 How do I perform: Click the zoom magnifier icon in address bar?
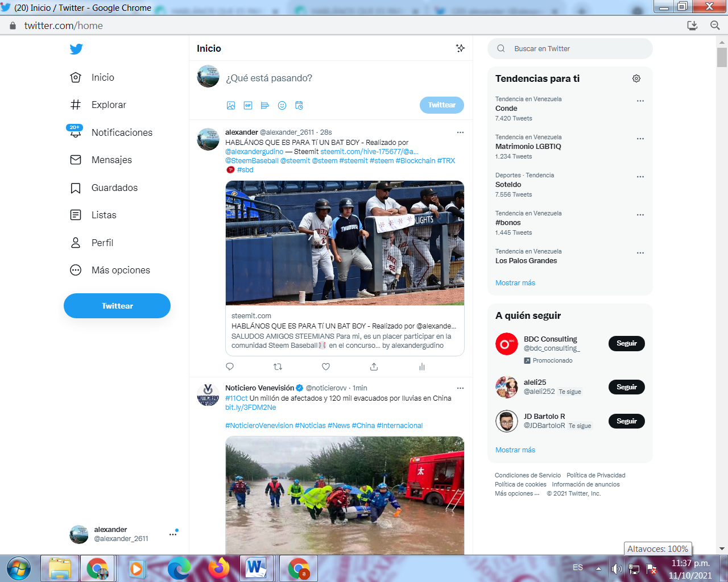715,26
